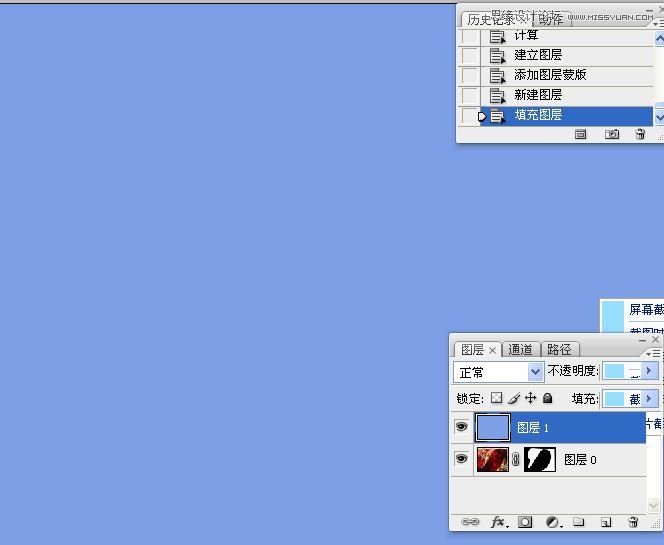Toggle visibility of 图层 0 layer
Screen dimensions: 664x545
tap(461, 459)
